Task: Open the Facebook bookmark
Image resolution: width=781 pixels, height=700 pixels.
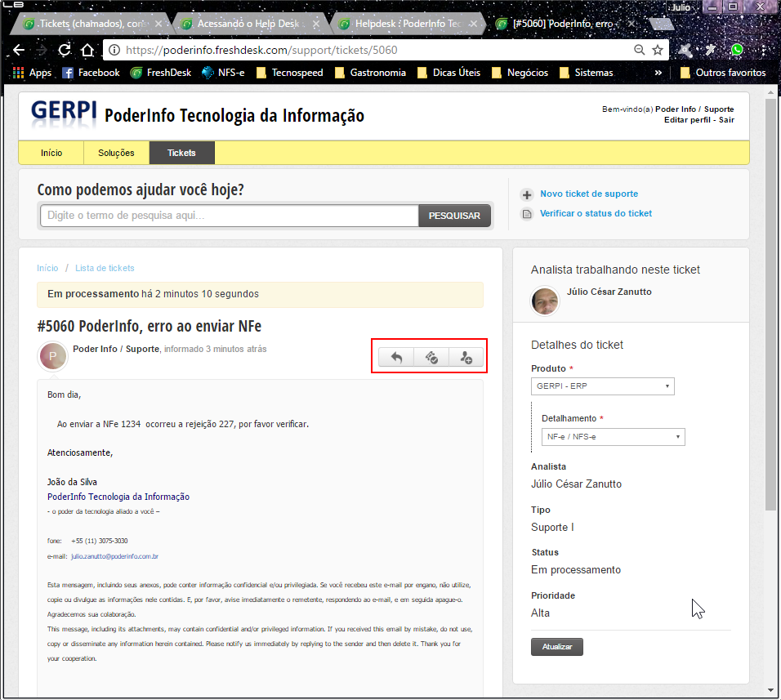Action: pyautogui.click(x=91, y=73)
